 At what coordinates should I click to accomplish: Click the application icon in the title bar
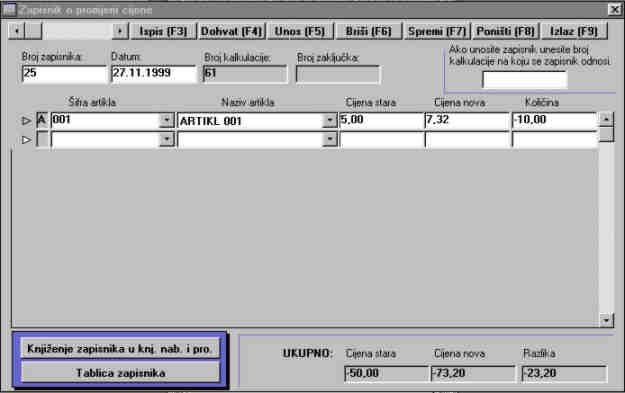pos(8,10)
